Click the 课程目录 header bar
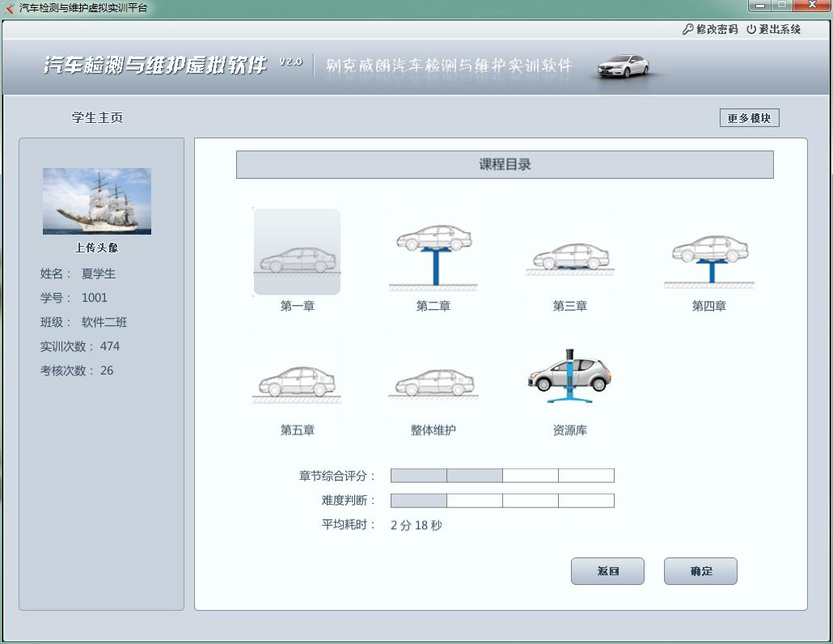 505,164
